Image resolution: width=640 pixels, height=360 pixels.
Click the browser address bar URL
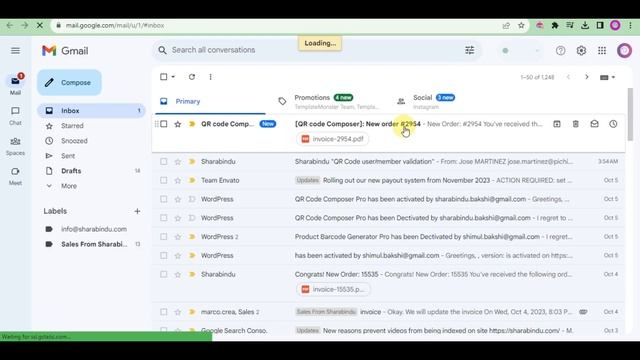click(115, 25)
